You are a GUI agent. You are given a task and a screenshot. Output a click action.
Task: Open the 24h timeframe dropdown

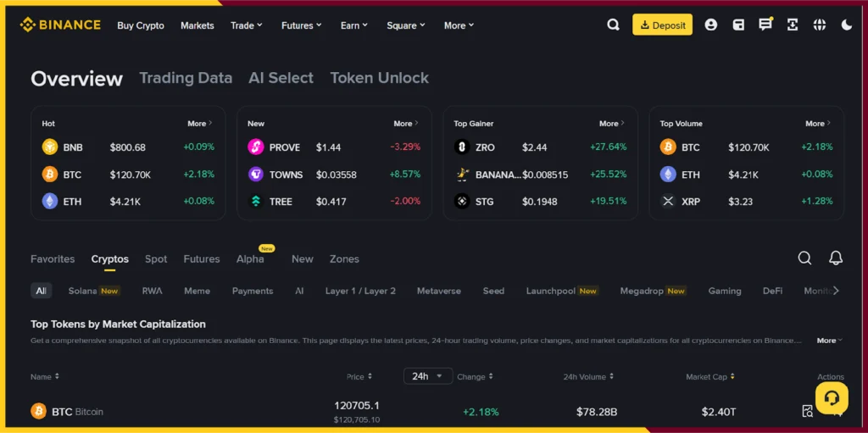click(428, 376)
